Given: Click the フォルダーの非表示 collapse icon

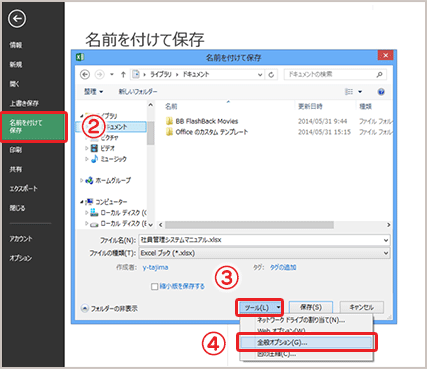Looking at the screenshot, I should [x=85, y=308].
